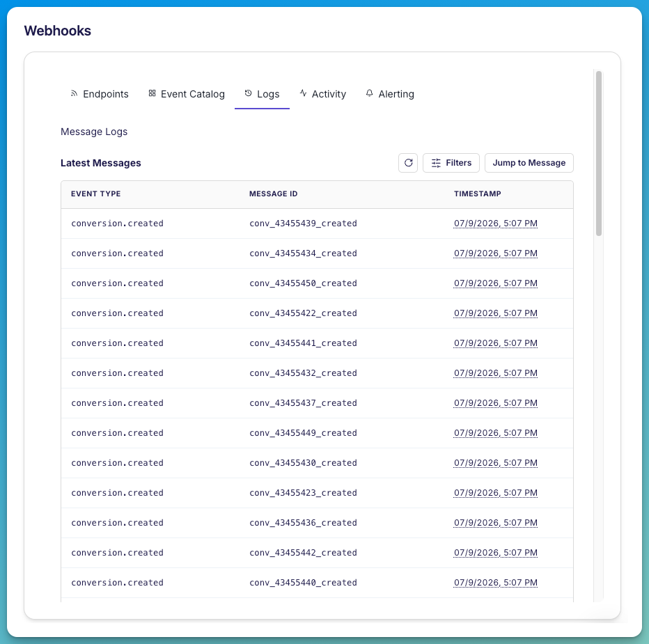
Task: Click timestamp of conv_43455432_created row
Action: 495,373
